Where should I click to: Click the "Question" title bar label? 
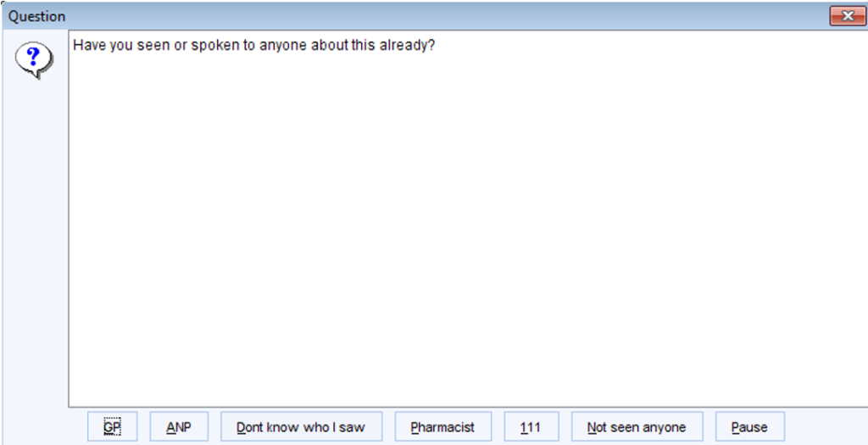click(x=36, y=17)
